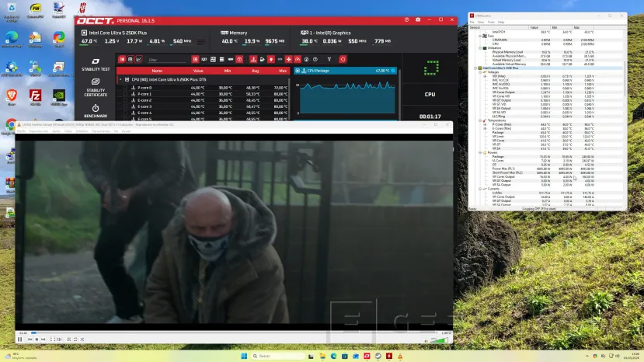Go to previous media in VLC
This screenshot has height=362, width=644.
click(x=30, y=339)
